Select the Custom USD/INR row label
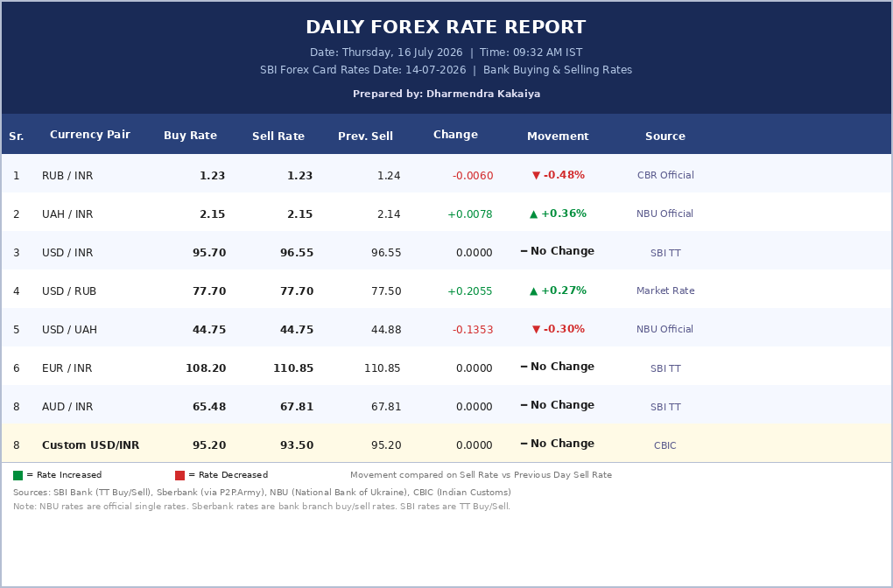Image resolution: width=893 pixels, height=588 pixels. point(90,445)
